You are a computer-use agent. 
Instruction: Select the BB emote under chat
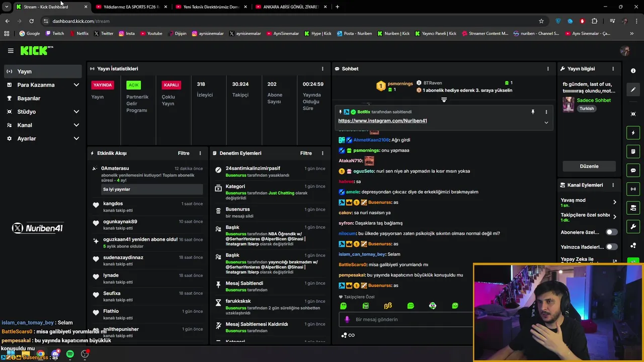[x=388, y=306]
